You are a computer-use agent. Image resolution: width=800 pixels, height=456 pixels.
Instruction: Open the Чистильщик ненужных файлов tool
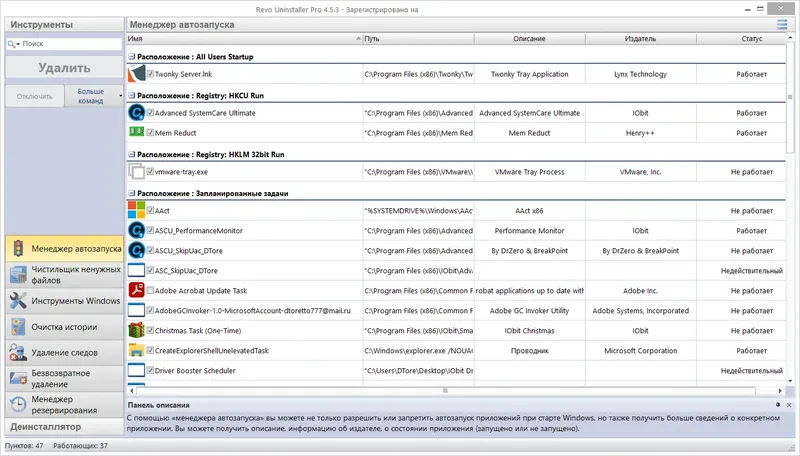pyautogui.click(x=64, y=274)
